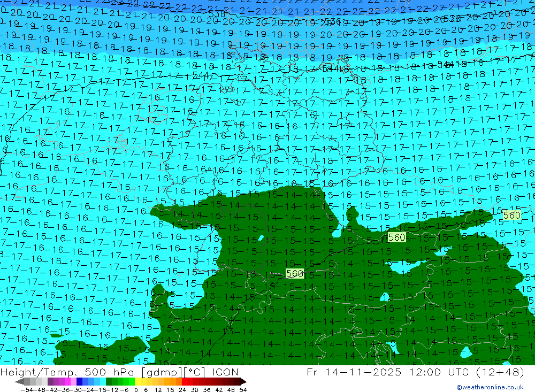Click the '560' contour label nearest the map's right edge
Image resolution: width=535 pixels, height=392 pixels.
coord(511,216)
